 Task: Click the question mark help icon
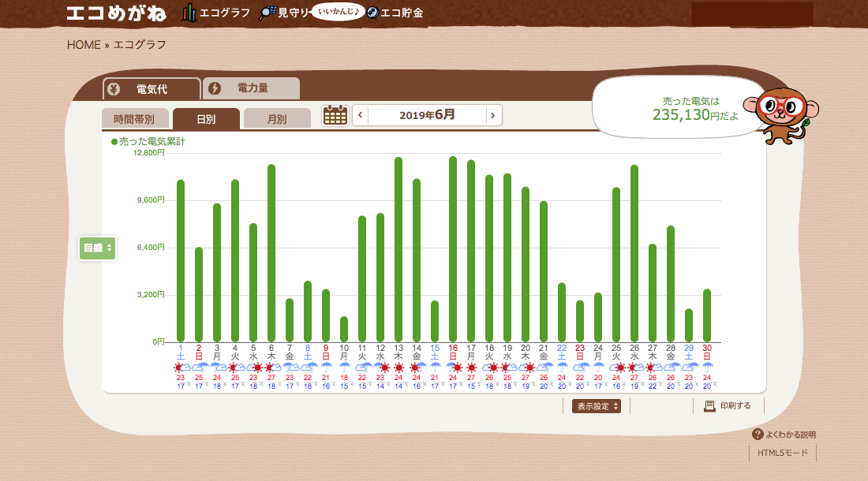758,434
